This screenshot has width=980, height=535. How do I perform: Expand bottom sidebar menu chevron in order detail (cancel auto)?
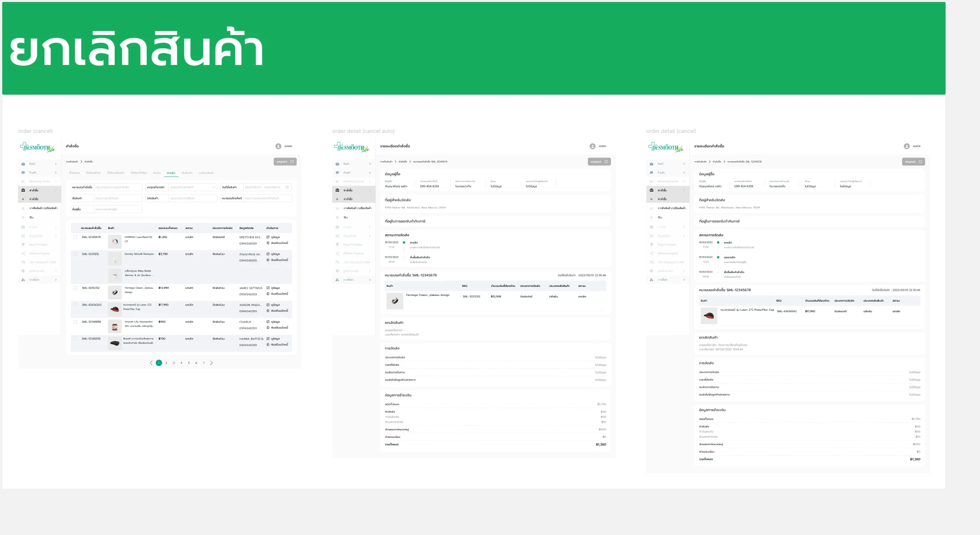[x=370, y=280]
